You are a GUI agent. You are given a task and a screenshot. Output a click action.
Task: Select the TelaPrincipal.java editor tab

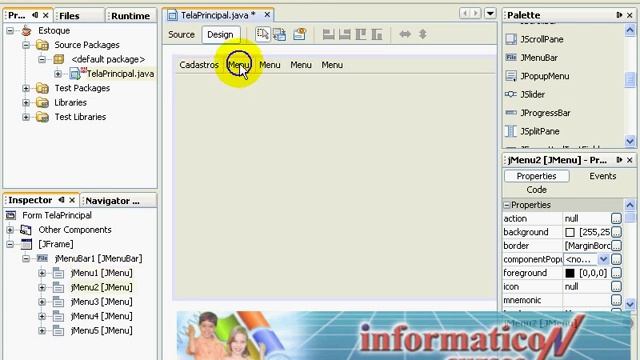pos(218,15)
